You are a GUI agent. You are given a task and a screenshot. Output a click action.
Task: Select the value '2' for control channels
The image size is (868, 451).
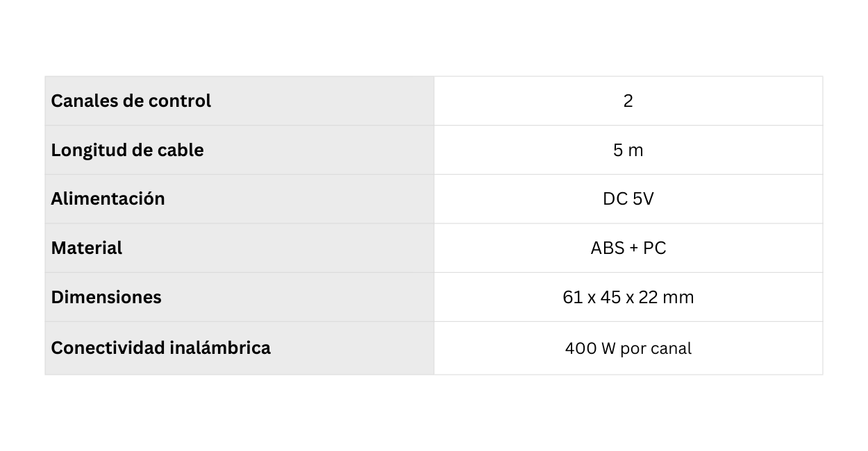point(628,101)
